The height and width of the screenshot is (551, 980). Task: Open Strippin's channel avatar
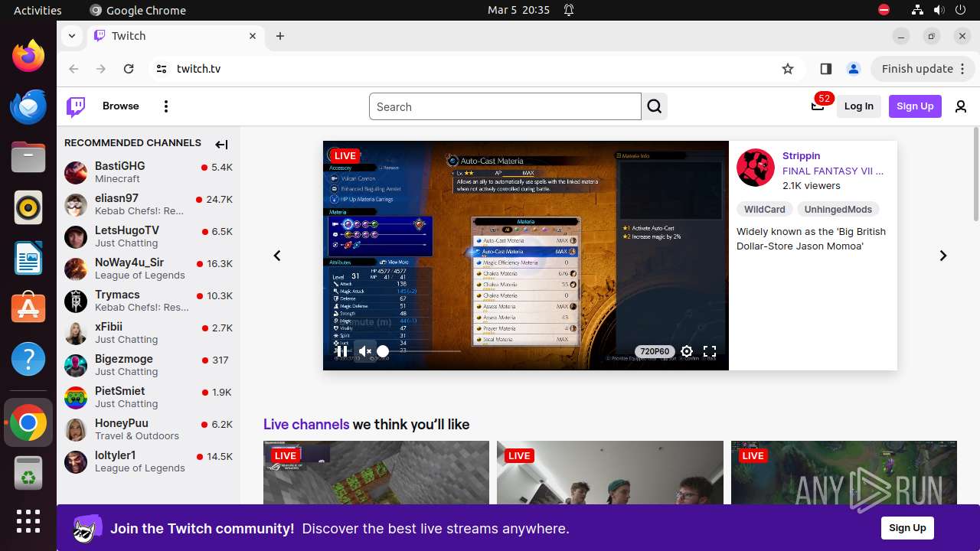tap(755, 168)
